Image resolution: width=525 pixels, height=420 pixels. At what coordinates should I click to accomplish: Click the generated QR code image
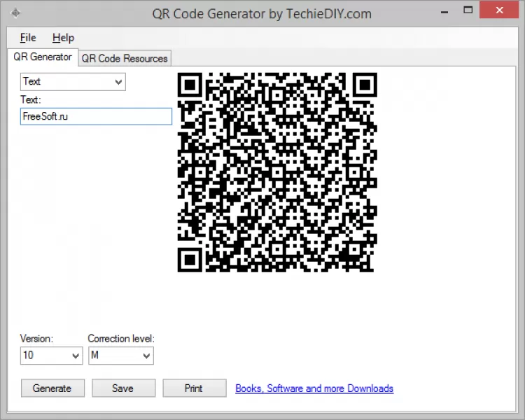[x=277, y=172]
